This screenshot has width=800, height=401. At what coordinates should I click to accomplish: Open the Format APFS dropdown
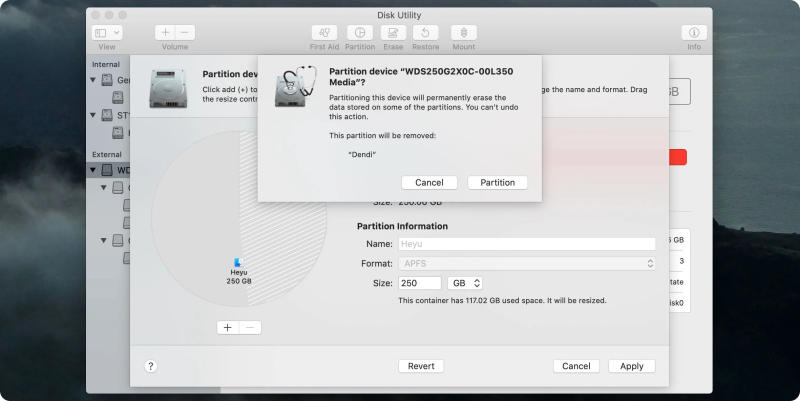pyautogui.click(x=526, y=263)
